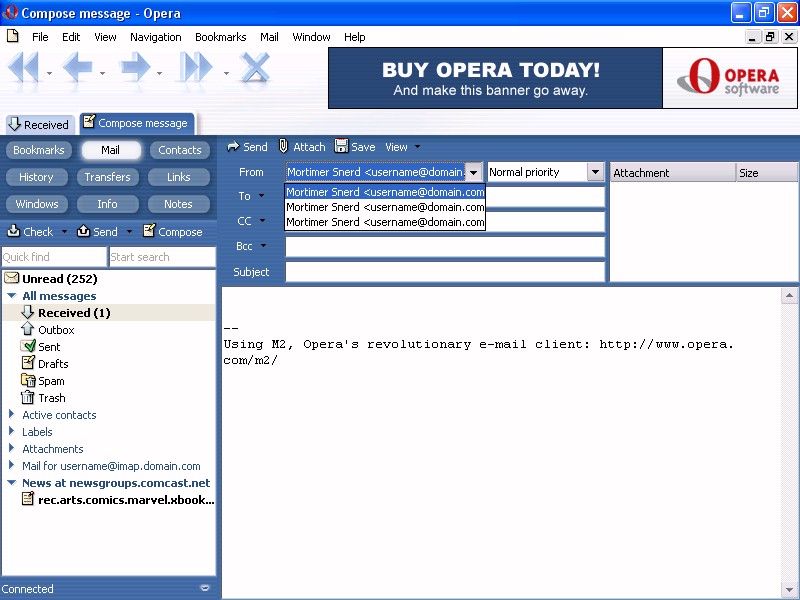Open the From account dropdown arrow
Image resolution: width=800 pixels, height=600 pixels.
click(474, 172)
